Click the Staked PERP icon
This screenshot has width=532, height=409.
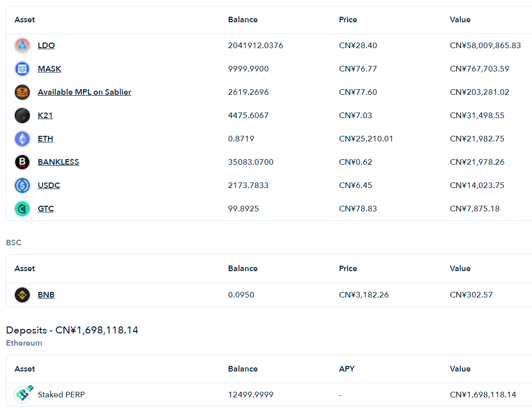click(x=23, y=394)
